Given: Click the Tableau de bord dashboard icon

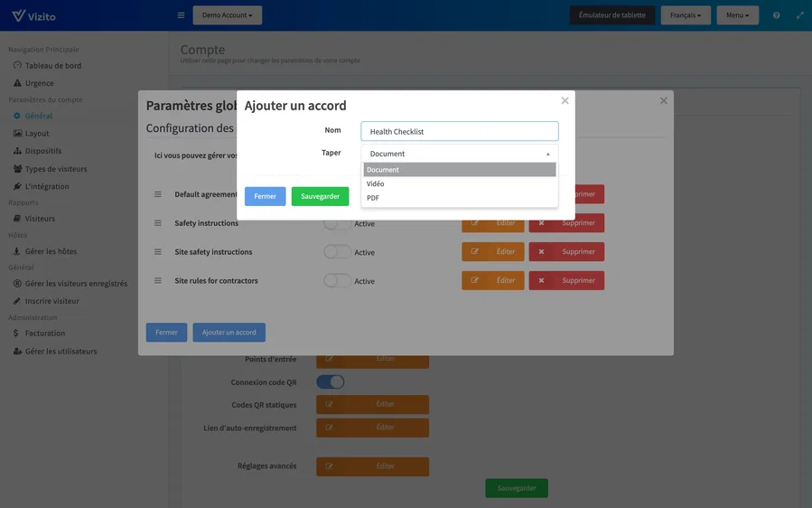Looking at the screenshot, I should pos(17,65).
